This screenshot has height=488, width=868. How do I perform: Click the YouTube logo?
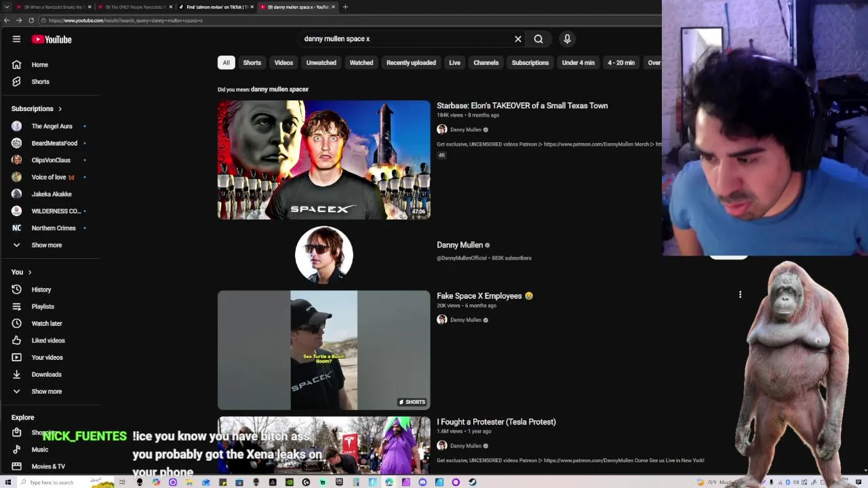coord(52,39)
